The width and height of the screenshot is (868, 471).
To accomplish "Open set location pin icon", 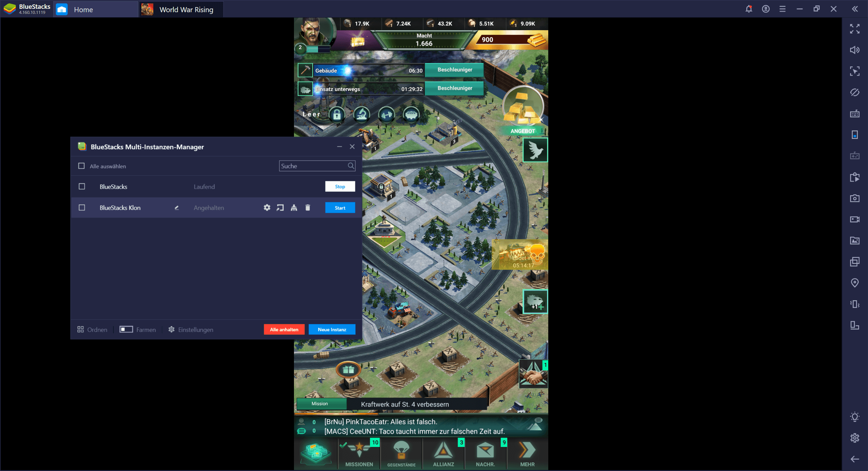I will [x=855, y=283].
